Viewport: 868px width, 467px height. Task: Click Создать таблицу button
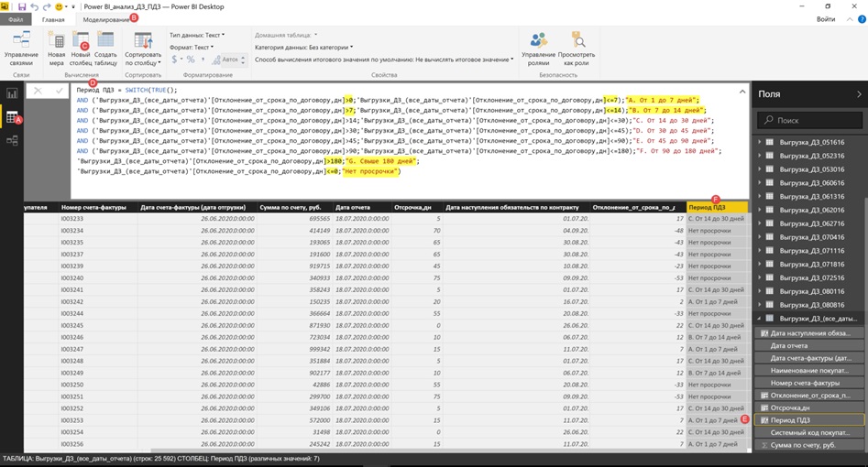tap(105, 49)
